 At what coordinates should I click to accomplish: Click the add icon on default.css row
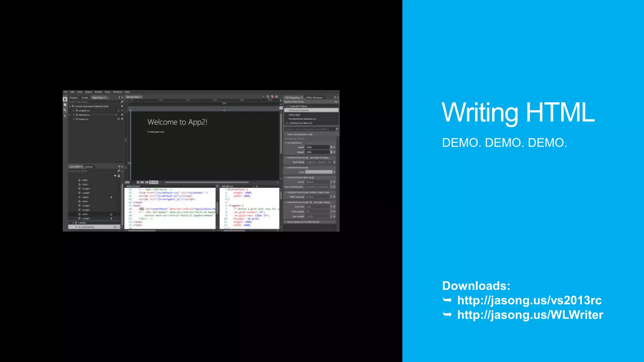[122, 115]
